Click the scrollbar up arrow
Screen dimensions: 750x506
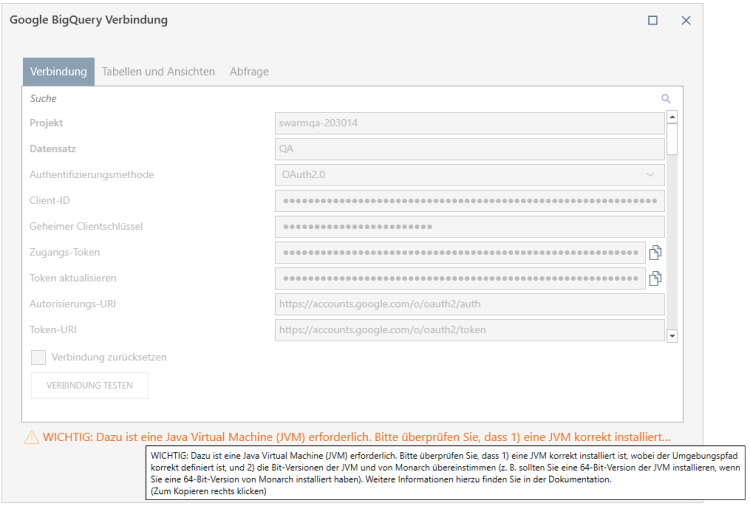point(672,117)
